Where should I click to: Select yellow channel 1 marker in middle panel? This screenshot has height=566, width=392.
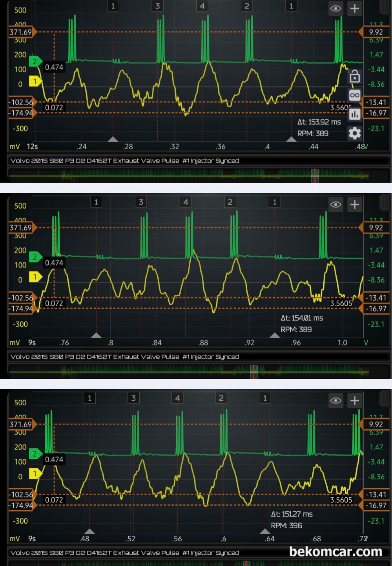[x=35, y=277]
